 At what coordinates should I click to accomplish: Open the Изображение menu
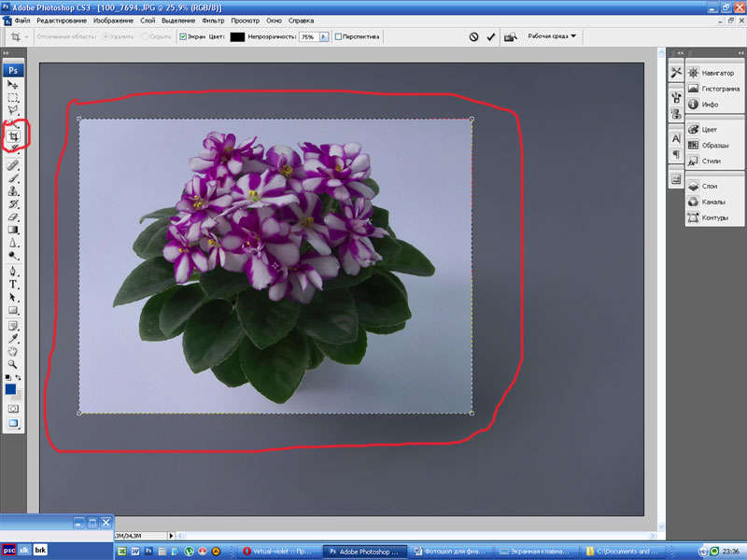[111, 20]
